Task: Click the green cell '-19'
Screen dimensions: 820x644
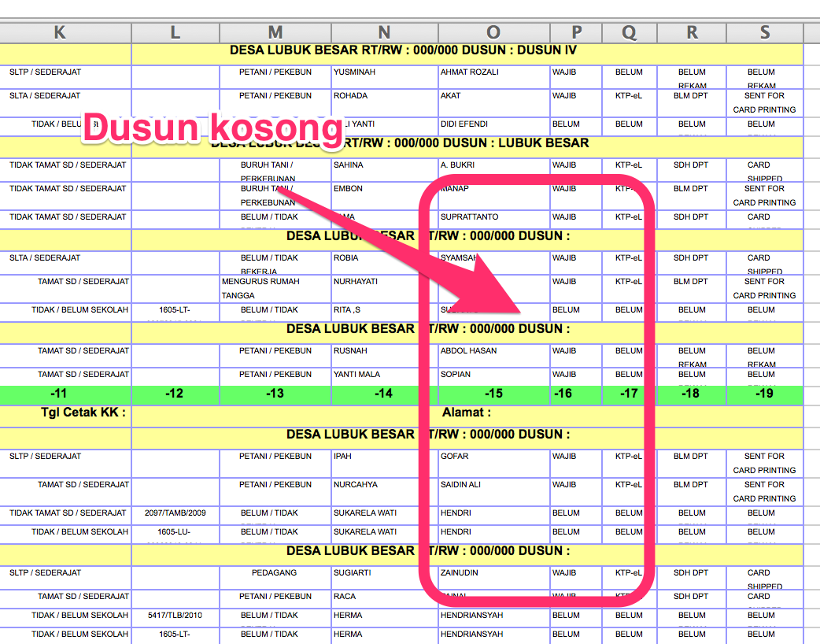Action: [765, 395]
